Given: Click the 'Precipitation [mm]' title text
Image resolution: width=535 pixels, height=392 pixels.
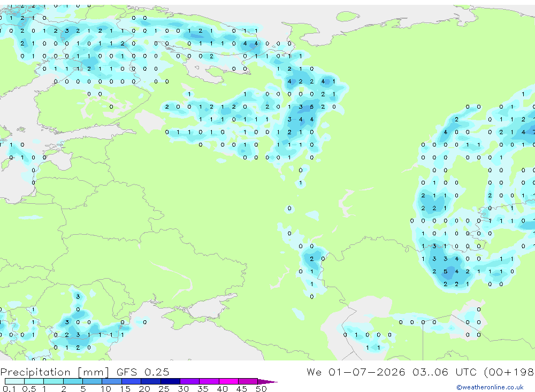Looking at the screenshot, I should [55, 372].
